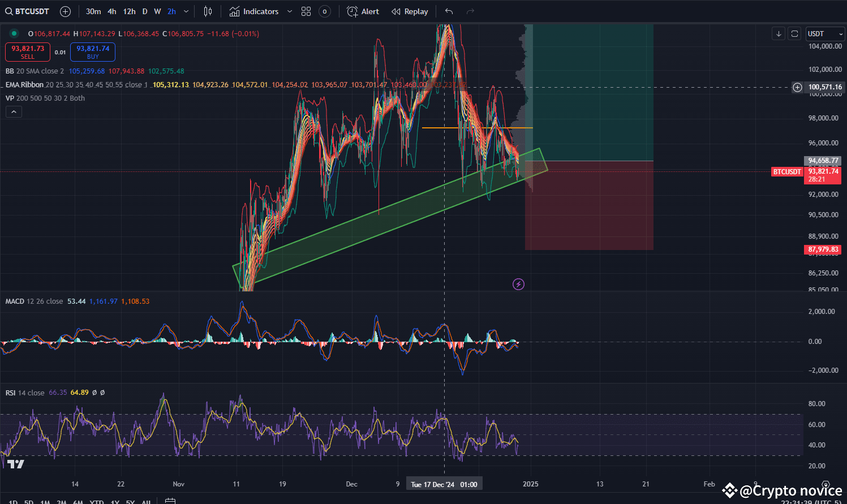
Task: Expand the favorite indicators dropdown arrow
Action: (x=290, y=11)
